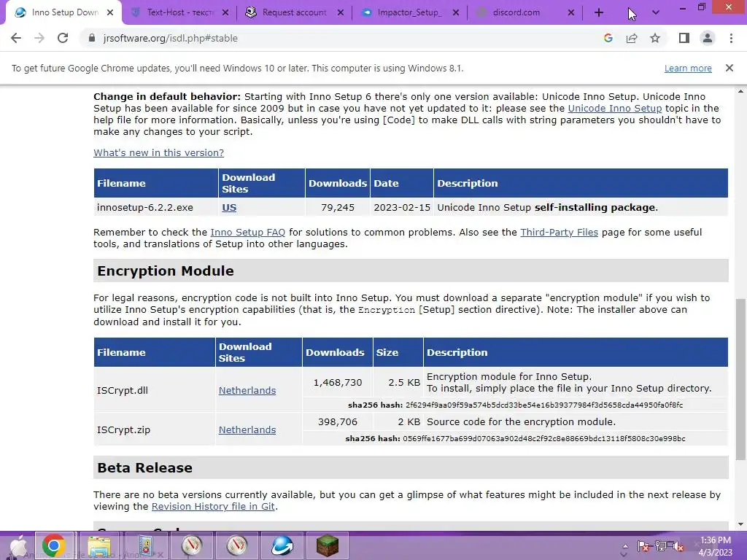
Task: Click the Beta Release heading
Action: pos(145,467)
